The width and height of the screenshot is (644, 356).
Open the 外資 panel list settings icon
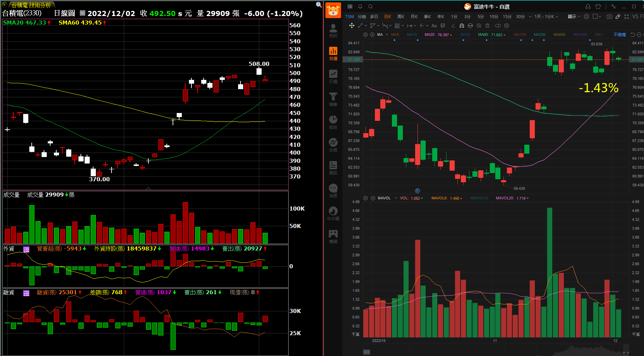[26, 249]
